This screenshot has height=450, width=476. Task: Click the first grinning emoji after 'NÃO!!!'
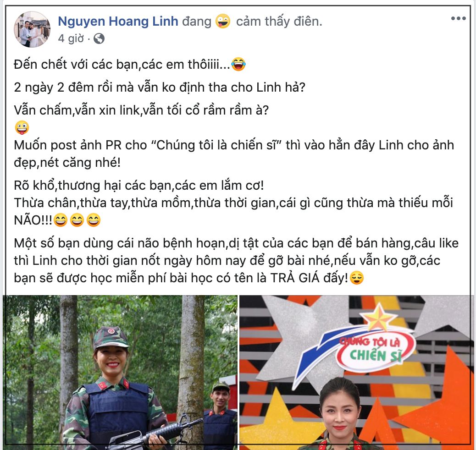point(61,220)
